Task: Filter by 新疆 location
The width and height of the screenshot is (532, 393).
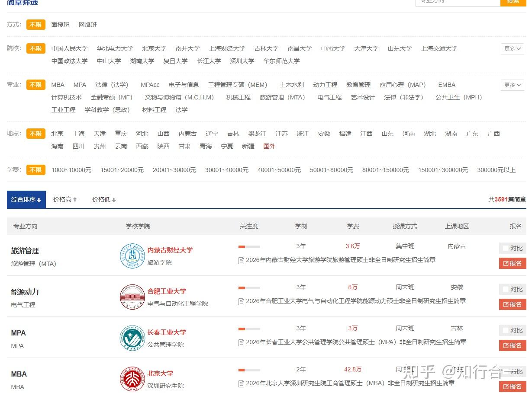Action: tap(248, 146)
